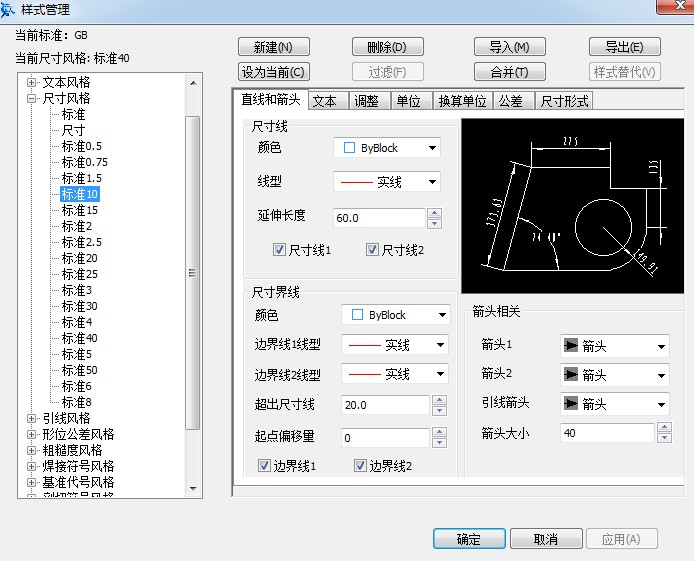The width and height of the screenshot is (694, 561).
Task: Uncheck the 尺寸线1 checkbox
Action: 280,250
